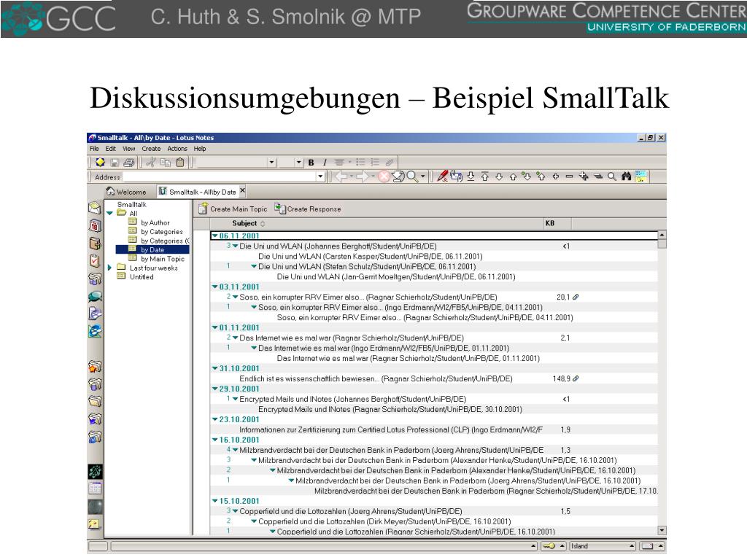
Task: Open the Replicator bookmark icon
Action: (x=95, y=279)
